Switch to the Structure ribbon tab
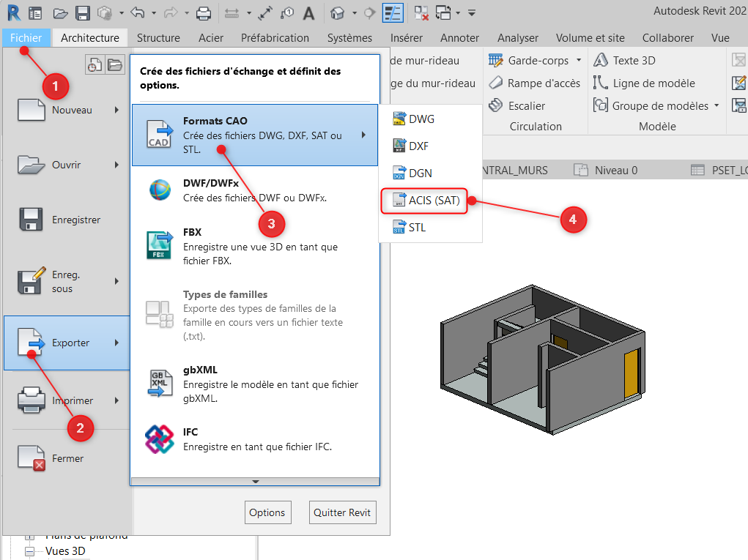Screen dimensions: 748x560 coord(158,37)
